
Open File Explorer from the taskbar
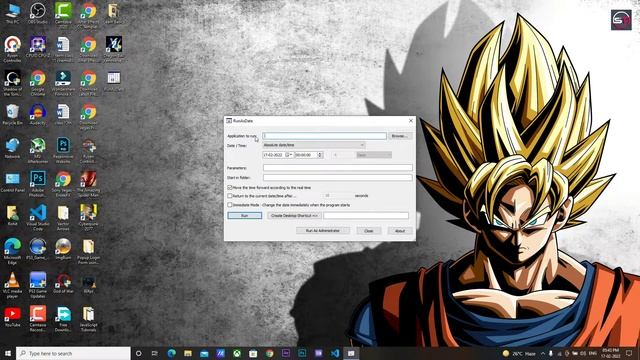(x=188, y=353)
